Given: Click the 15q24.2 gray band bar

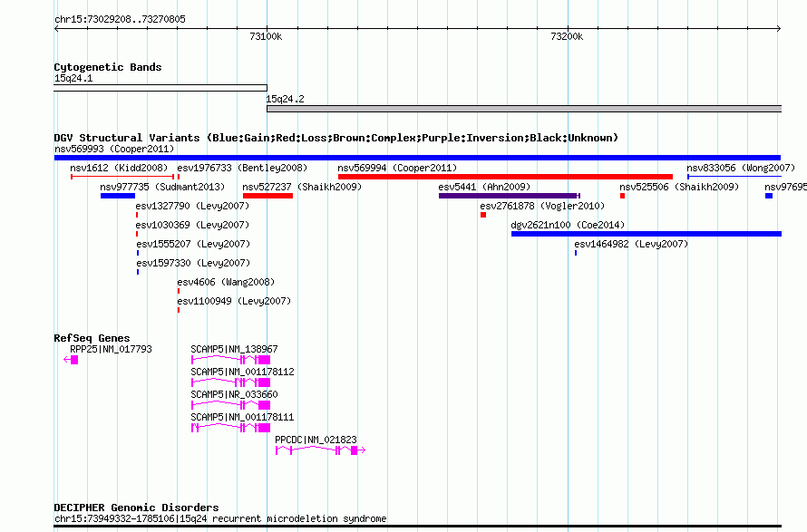Looking at the screenshot, I should pos(524,109).
